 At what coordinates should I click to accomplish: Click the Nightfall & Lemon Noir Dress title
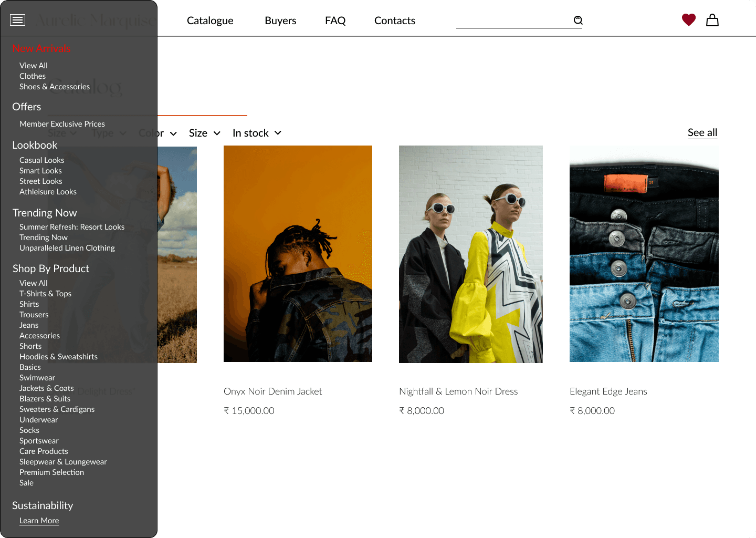click(458, 391)
